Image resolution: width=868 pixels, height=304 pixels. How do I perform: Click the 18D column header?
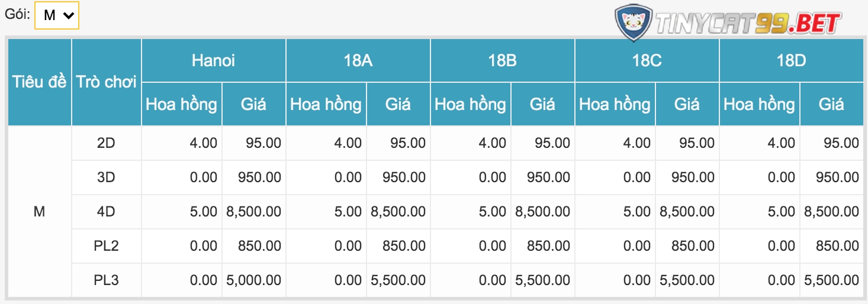791,60
